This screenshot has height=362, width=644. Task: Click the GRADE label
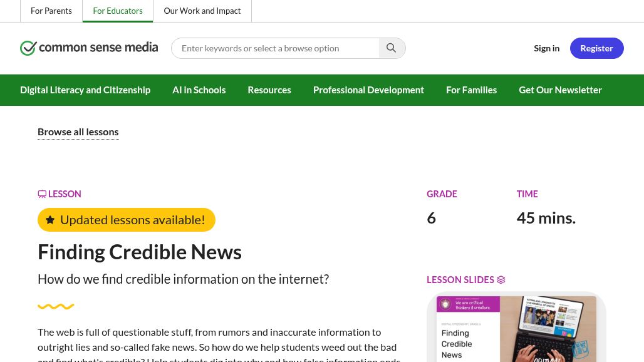pyautogui.click(x=442, y=194)
